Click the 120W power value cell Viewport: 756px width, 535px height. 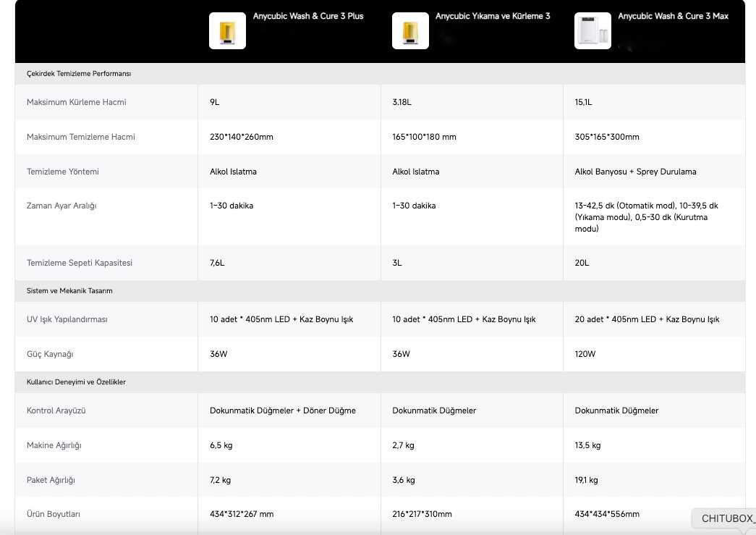585,354
